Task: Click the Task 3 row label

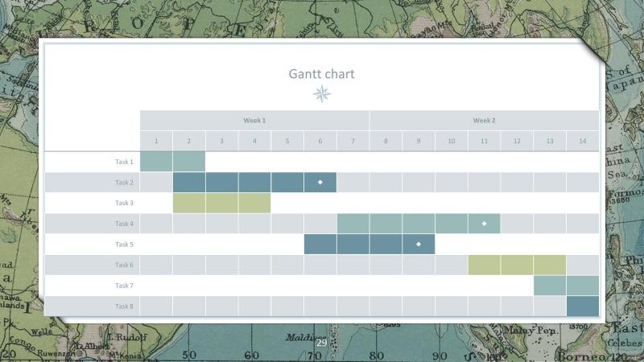Action: click(x=124, y=203)
